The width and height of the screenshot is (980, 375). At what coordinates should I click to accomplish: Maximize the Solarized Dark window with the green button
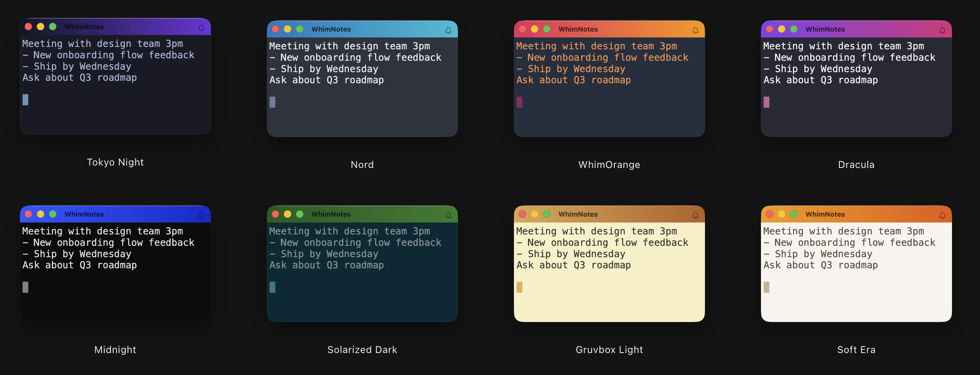(x=300, y=214)
